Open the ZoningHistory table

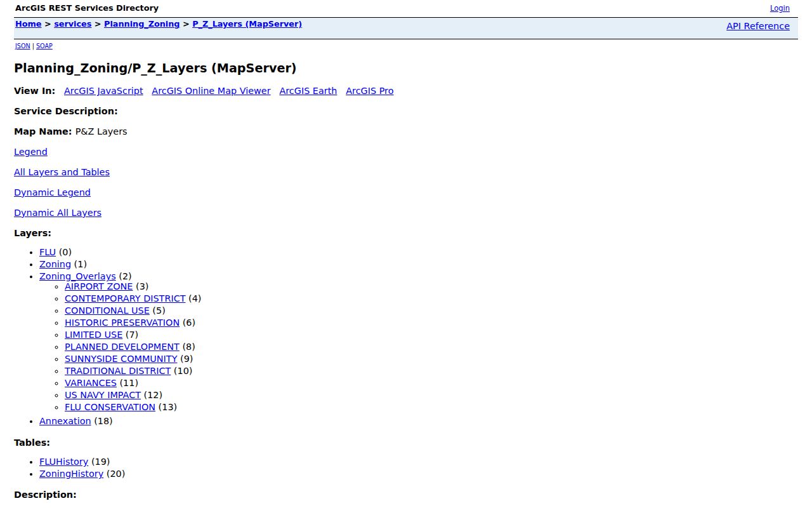point(71,474)
